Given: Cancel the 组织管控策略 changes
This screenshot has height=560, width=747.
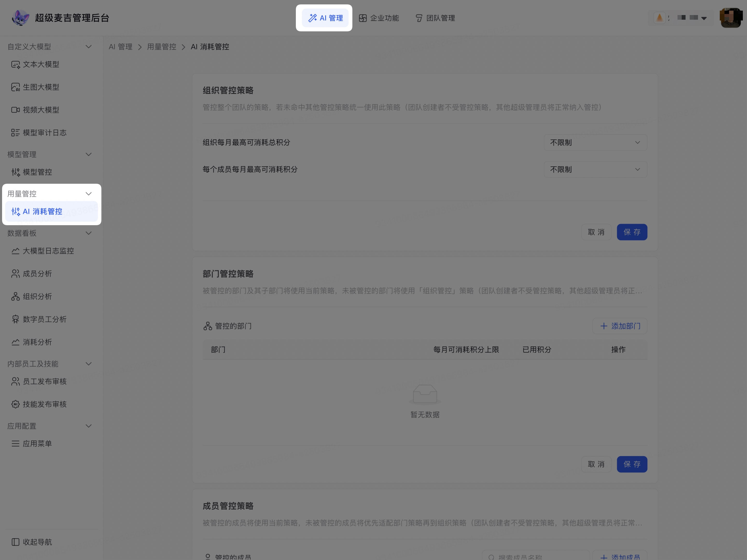Looking at the screenshot, I should tap(596, 232).
